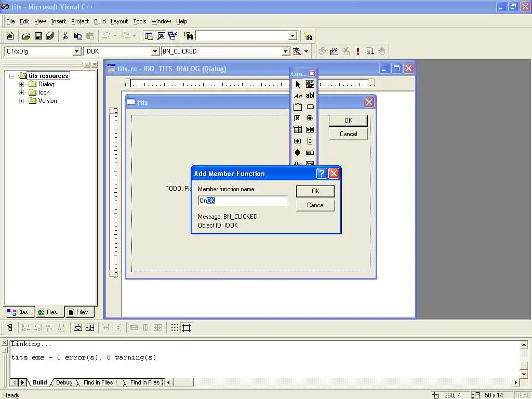This screenshot has width=532, height=399.
Task: Collapse the tits resources tree node
Action: click(x=11, y=76)
